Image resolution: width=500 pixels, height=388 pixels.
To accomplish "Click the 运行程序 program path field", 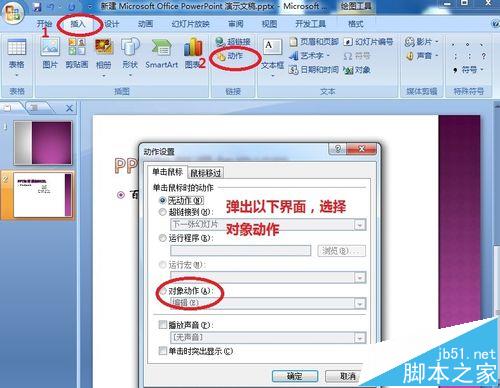I will coord(240,251).
